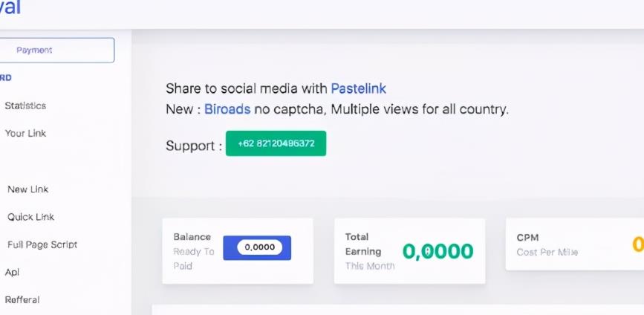Click the site logo text at top left
644x315 pixels.
10,7
